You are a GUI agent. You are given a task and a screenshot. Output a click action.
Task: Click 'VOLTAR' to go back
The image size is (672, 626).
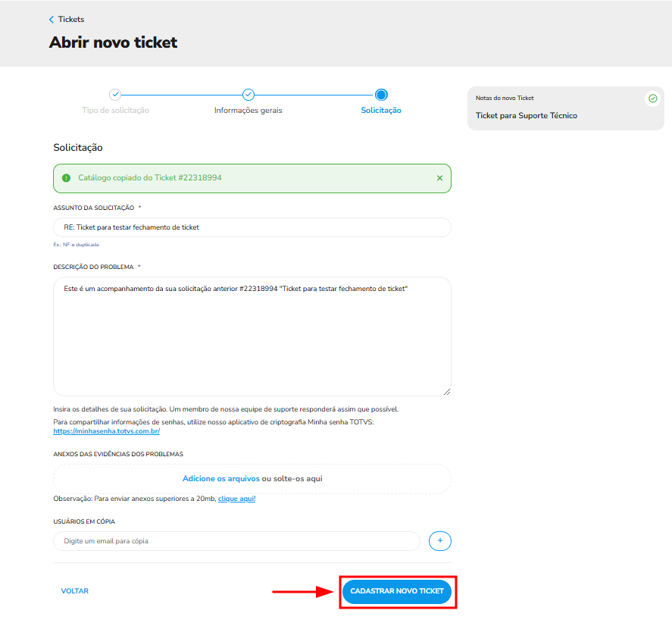click(x=74, y=590)
